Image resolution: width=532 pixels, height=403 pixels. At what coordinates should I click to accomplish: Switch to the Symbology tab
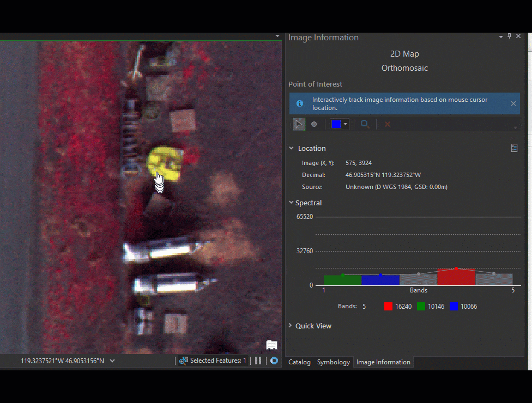pyautogui.click(x=333, y=362)
